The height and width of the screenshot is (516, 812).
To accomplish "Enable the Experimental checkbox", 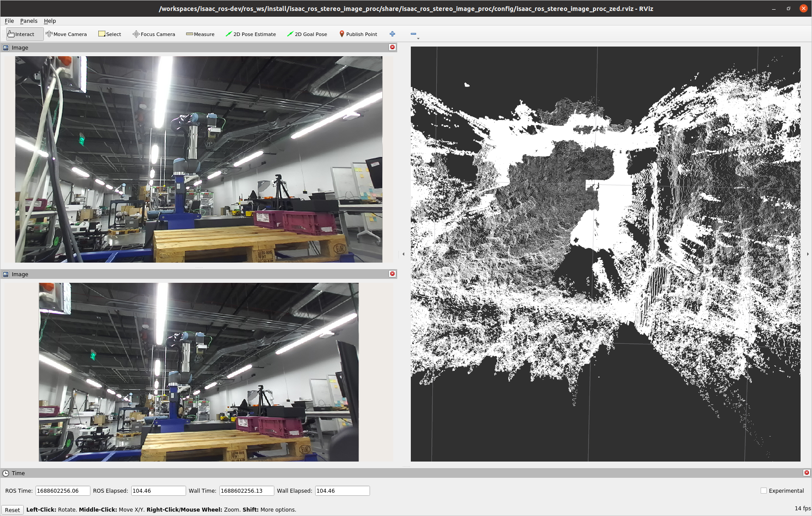I will pos(764,491).
